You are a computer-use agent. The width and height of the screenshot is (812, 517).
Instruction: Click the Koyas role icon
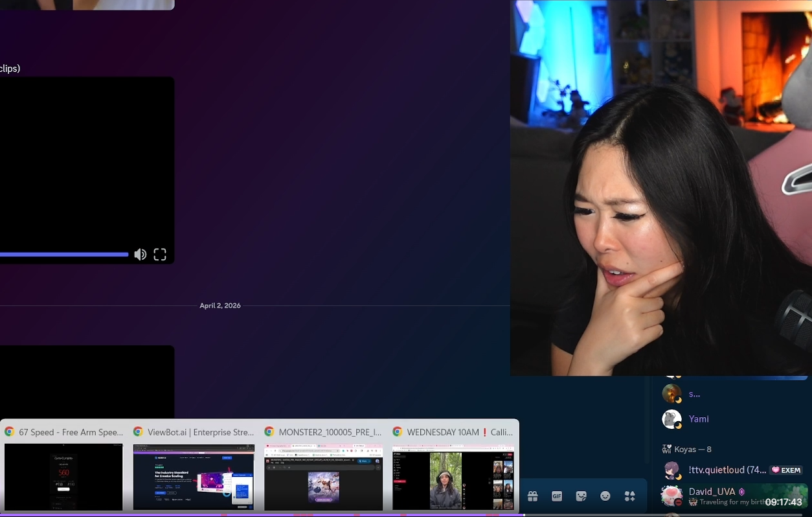666,449
